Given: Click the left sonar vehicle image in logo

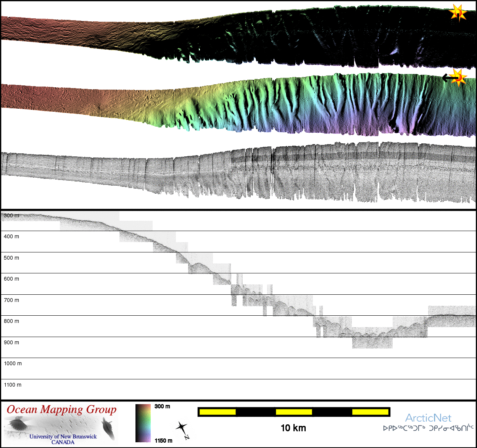Looking at the screenshot, I should (17, 424).
